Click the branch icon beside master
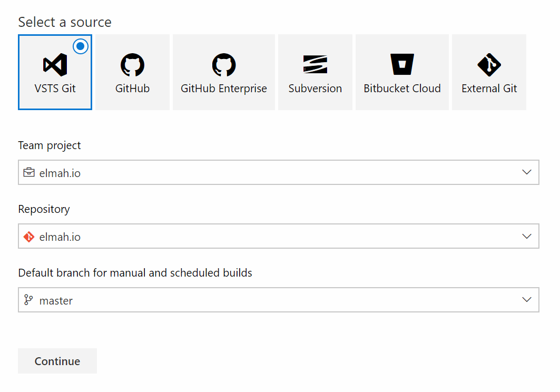The width and height of the screenshot is (560, 392). coord(29,300)
